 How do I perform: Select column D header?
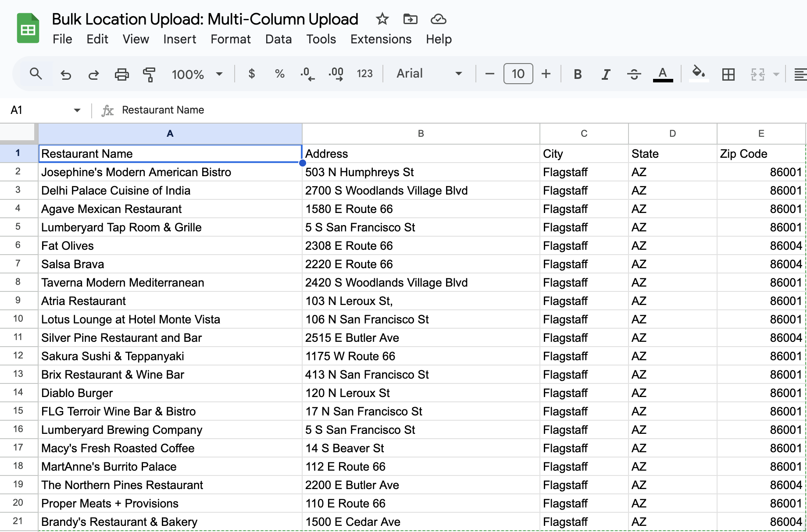pyautogui.click(x=673, y=134)
